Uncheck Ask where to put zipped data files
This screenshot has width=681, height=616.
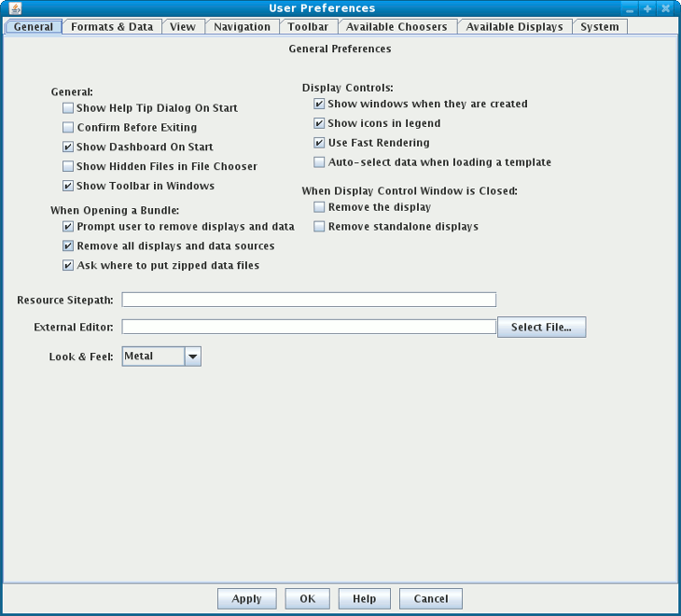point(68,266)
